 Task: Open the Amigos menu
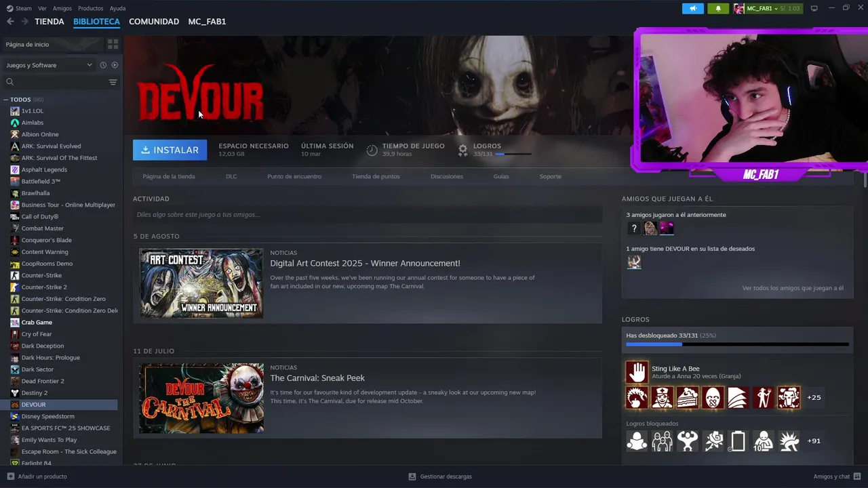point(62,8)
